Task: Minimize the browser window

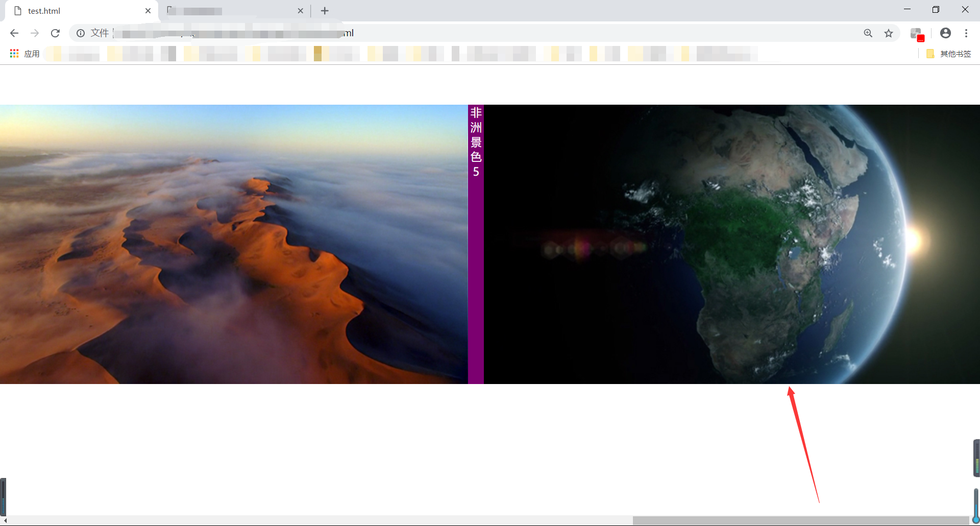Action: [x=907, y=9]
